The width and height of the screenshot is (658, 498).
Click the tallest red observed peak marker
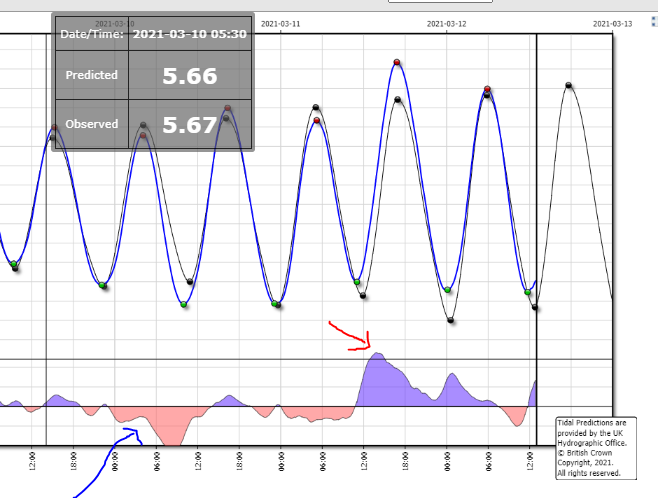397,63
